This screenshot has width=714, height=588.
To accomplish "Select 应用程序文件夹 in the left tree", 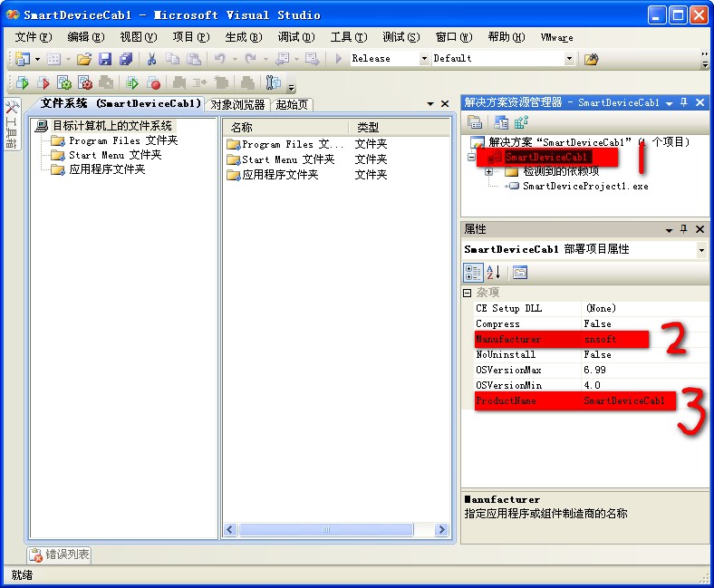I will (x=107, y=170).
